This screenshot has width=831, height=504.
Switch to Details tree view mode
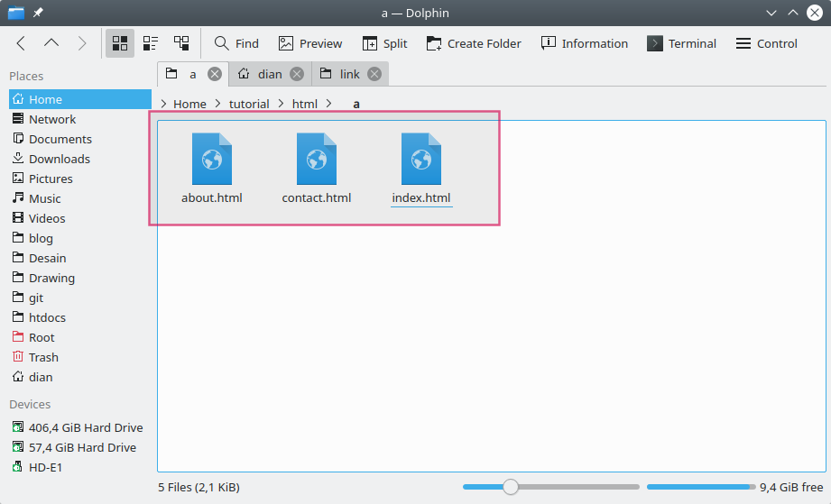click(181, 43)
